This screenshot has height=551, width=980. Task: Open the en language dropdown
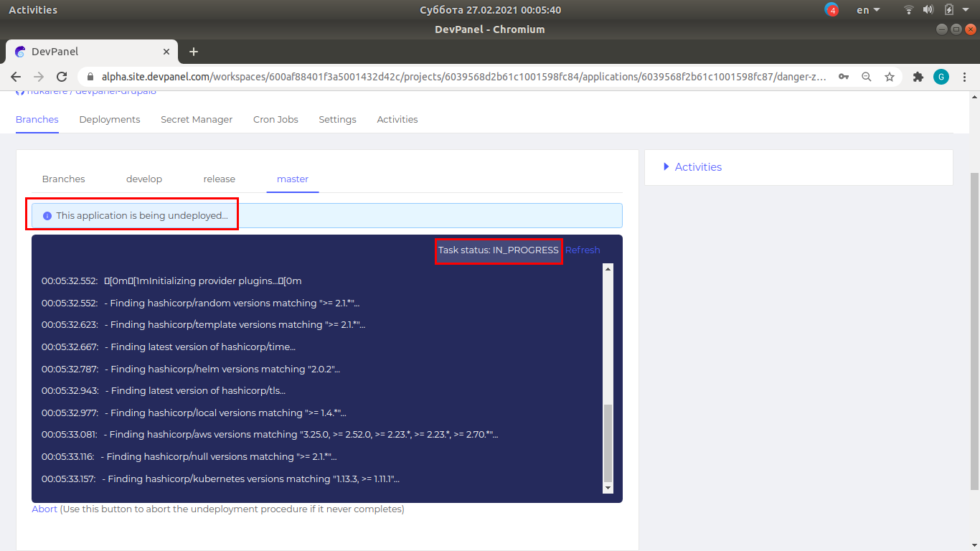868,10
